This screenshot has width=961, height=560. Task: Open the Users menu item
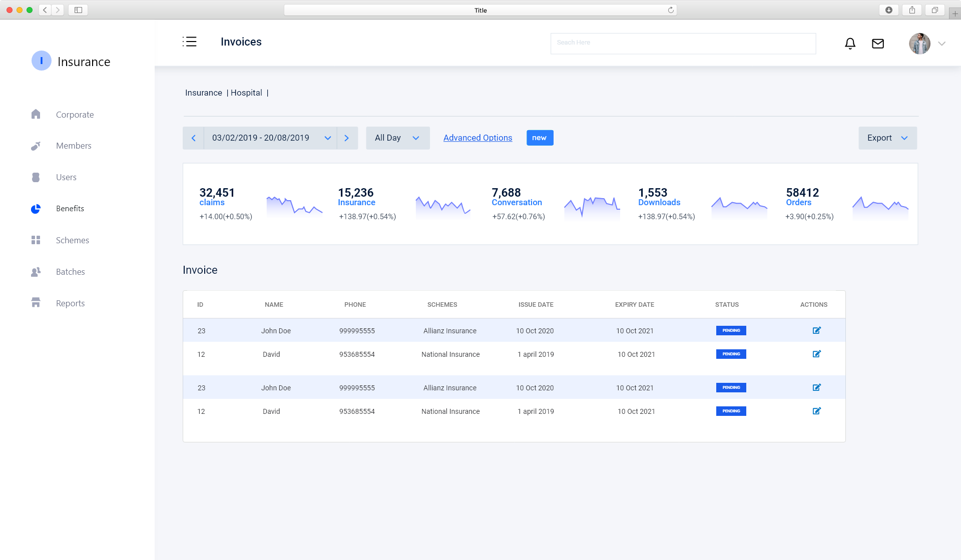tap(66, 177)
